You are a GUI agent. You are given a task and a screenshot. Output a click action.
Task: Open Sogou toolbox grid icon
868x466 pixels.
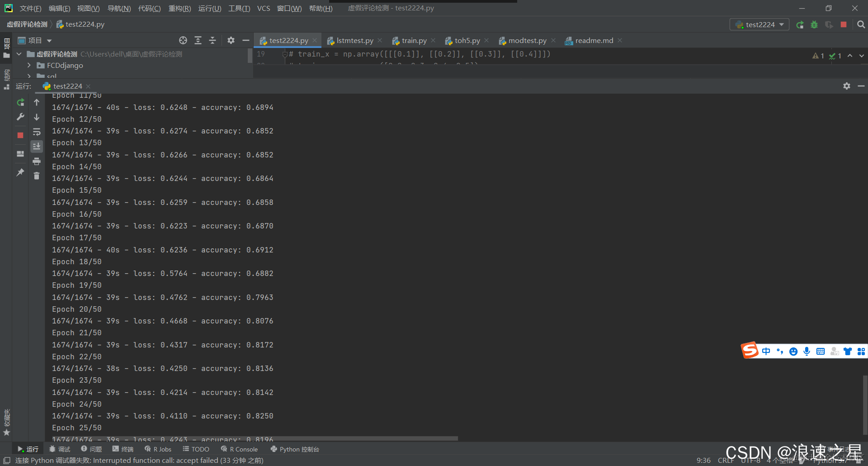861,352
